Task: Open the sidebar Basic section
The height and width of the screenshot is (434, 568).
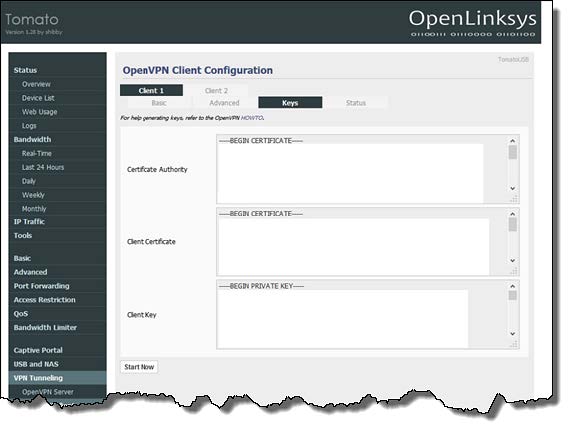Action: 22,258
